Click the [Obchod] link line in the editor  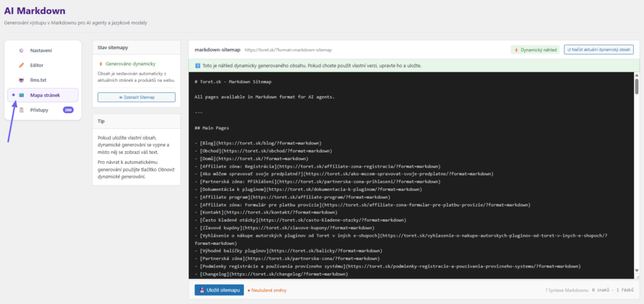[x=263, y=151]
